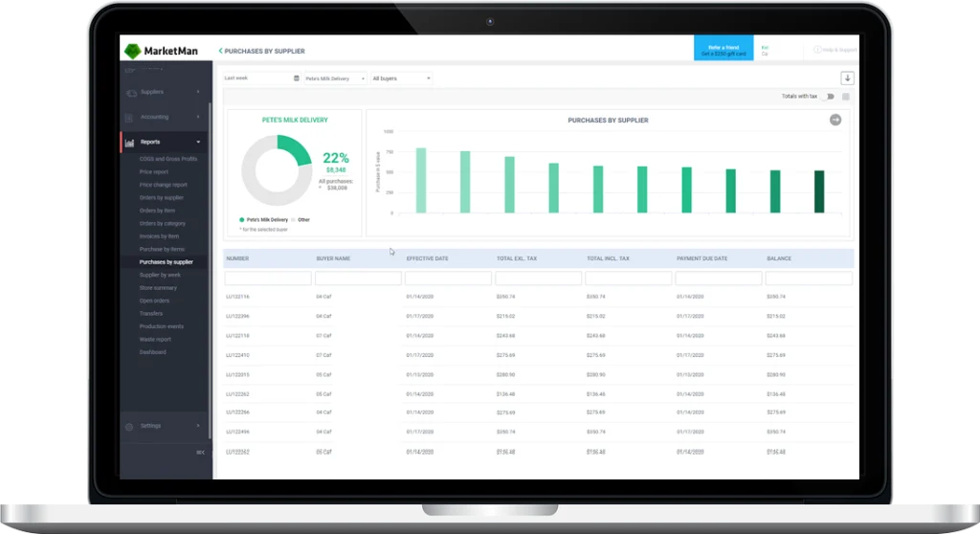Viewport: 980px width, 534px height.
Task: Click the Effective Date filter field
Action: pos(448,278)
